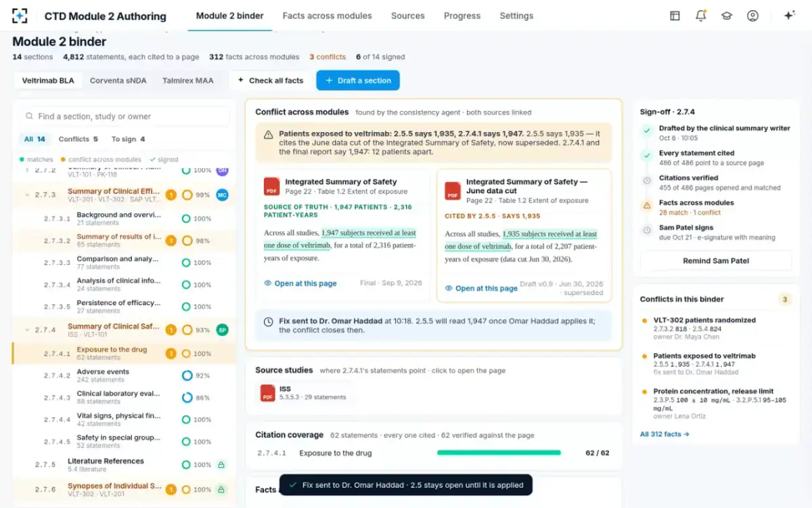This screenshot has height=508, width=812.
Task: Open the layout panel icon in top bar
Action: [675, 16]
